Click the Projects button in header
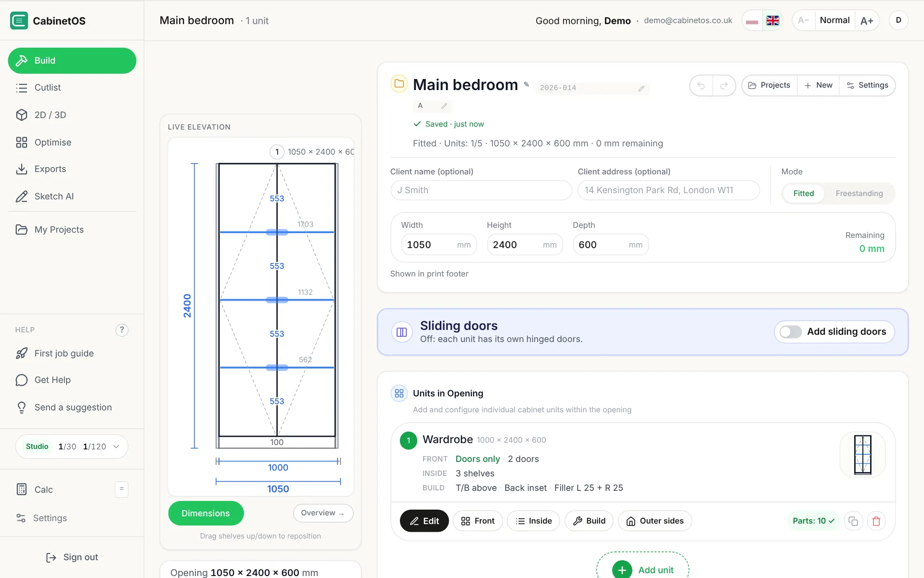This screenshot has height=578, width=924. coord(770,85)
